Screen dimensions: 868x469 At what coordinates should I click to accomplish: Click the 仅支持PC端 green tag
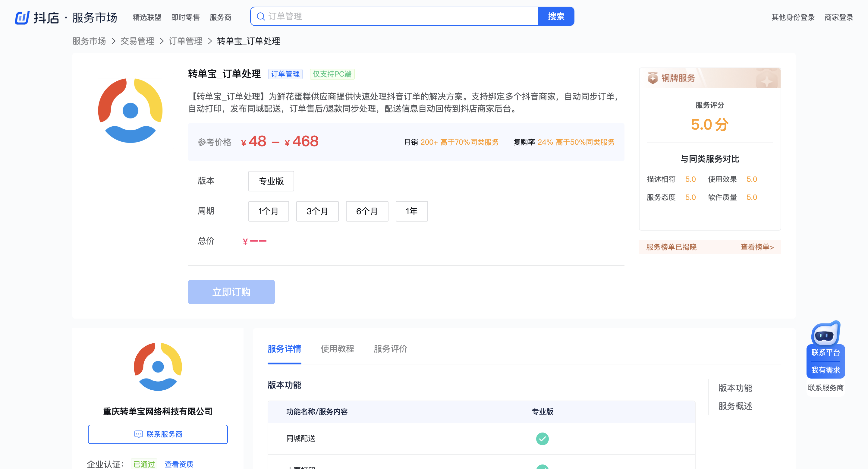(332, 74)
